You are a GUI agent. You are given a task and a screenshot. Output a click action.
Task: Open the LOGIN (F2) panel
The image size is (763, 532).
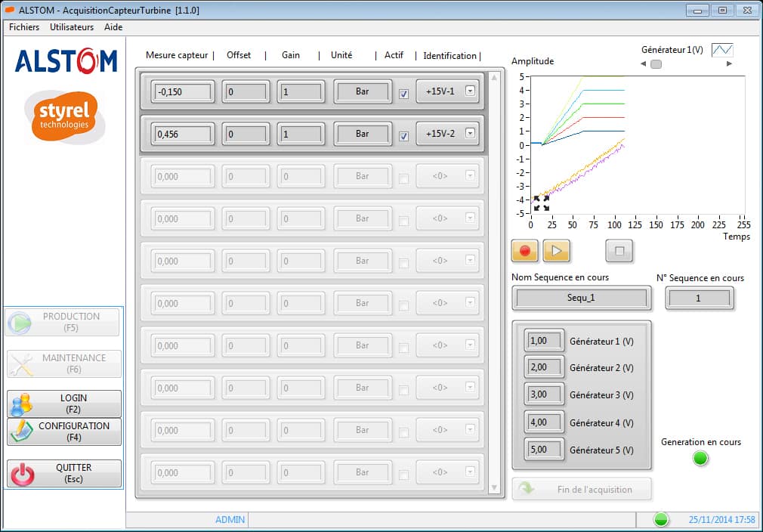[63, 404]
